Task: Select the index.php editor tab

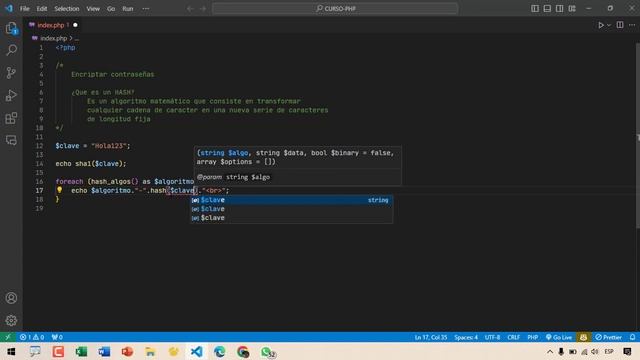Action: [52, 25]
